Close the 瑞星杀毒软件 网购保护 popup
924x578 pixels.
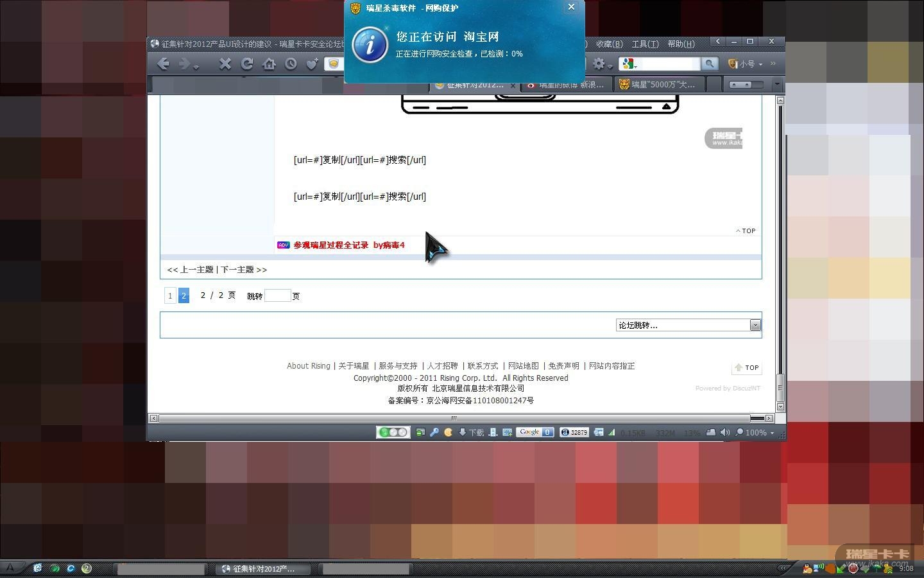click(x=571, y=7)
